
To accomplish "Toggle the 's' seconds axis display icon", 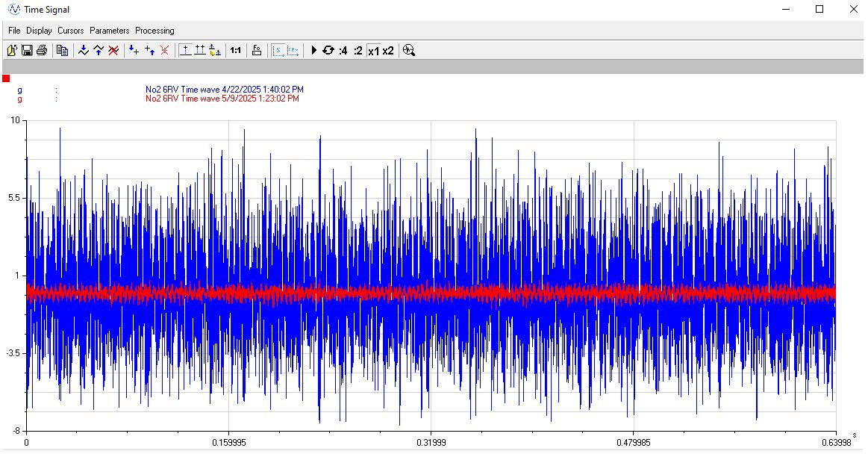I will [x=278, y=50].
